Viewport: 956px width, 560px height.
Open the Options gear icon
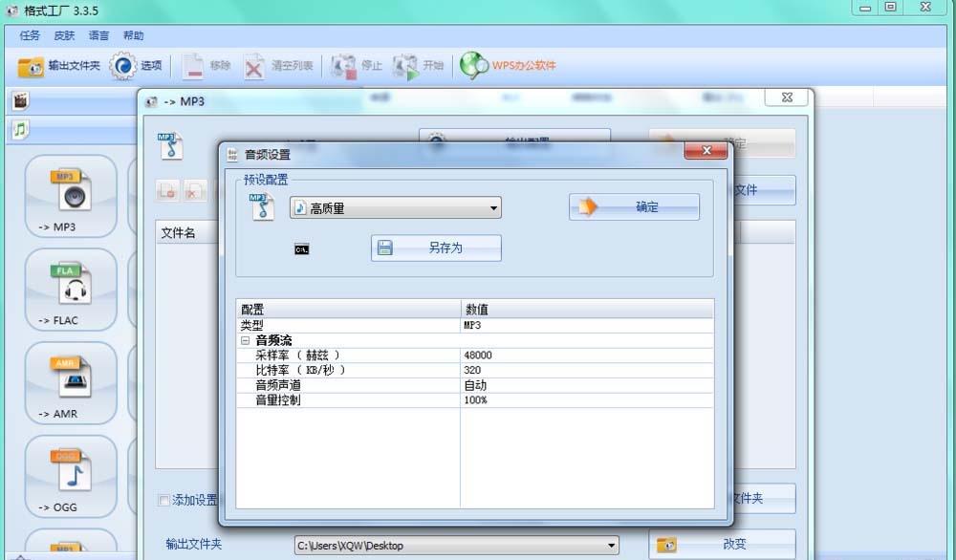coord(123,66)
